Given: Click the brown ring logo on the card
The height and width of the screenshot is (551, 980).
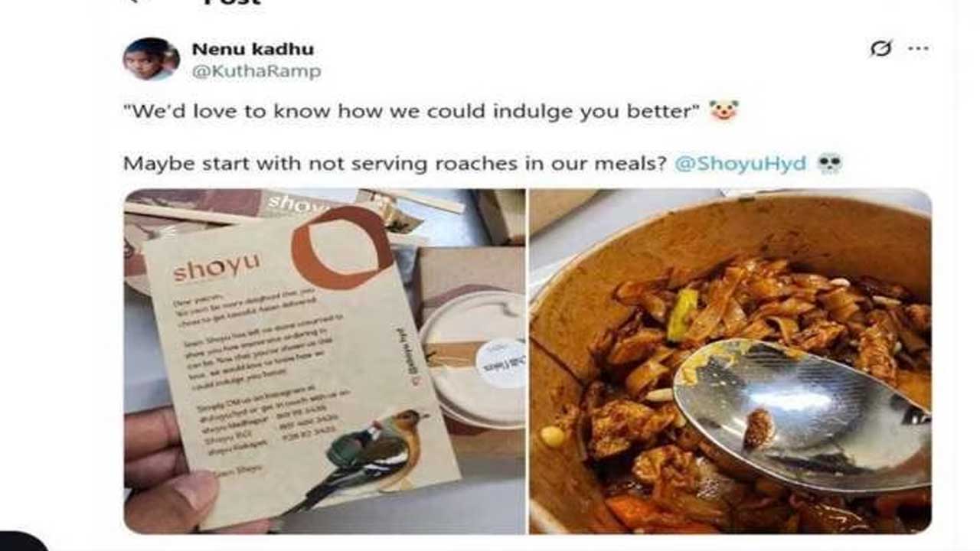Looking at the screenshot, I should pos(341,246).
